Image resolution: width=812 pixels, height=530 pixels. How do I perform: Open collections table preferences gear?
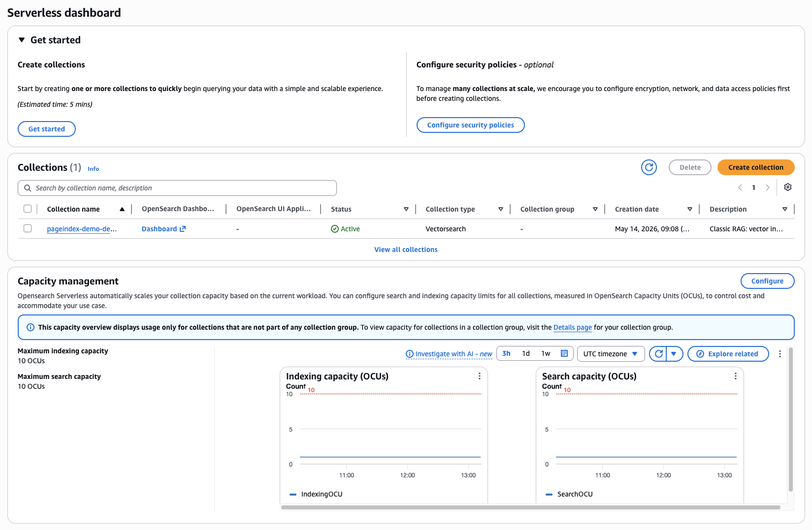(x=788, y=187)
